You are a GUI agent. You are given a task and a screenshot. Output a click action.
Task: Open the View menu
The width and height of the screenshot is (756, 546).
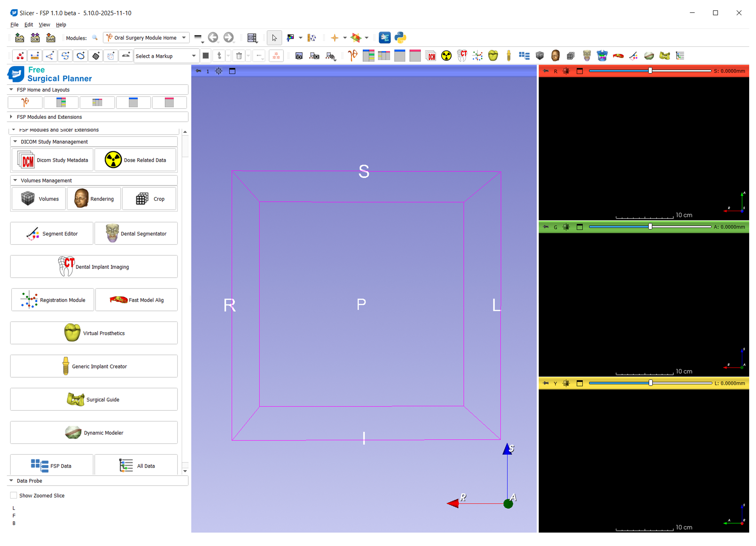pyautogui.click(x=44, y=24)
